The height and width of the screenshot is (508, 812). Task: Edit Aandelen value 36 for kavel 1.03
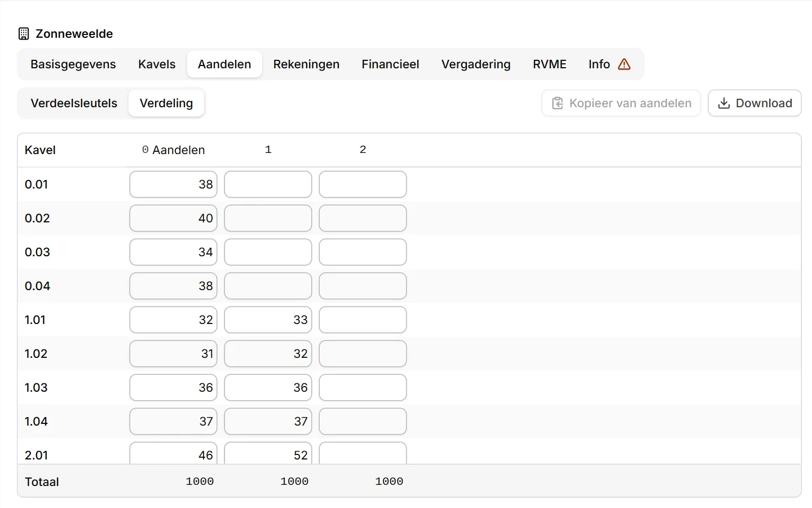[x=173, y=388]
